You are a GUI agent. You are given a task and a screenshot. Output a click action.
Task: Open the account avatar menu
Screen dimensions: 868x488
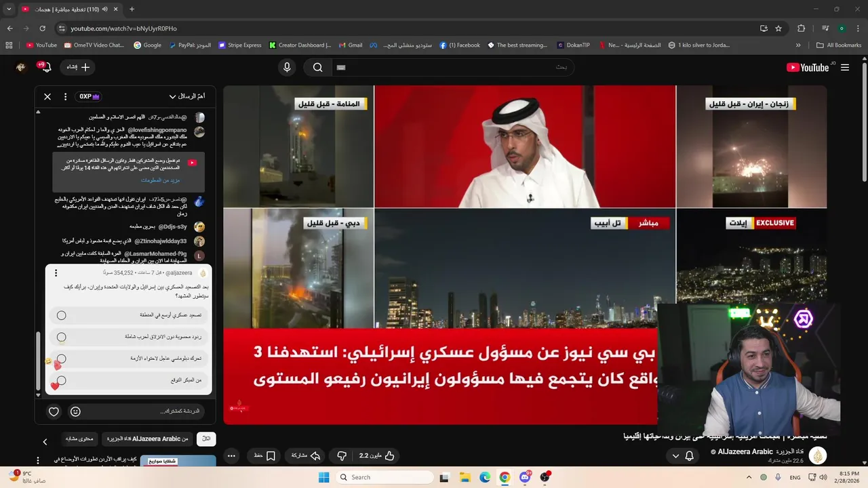[21, 67]
